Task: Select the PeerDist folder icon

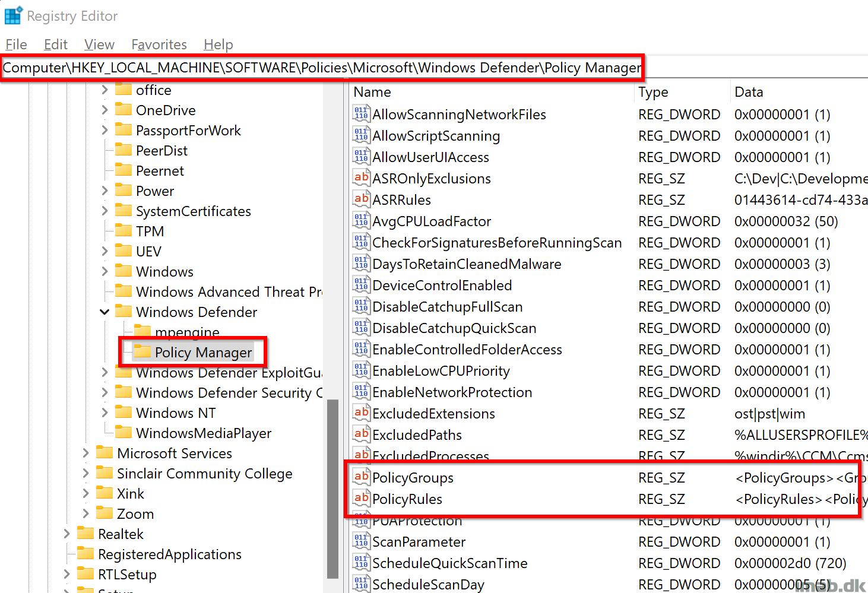Action: click(123, 150)
